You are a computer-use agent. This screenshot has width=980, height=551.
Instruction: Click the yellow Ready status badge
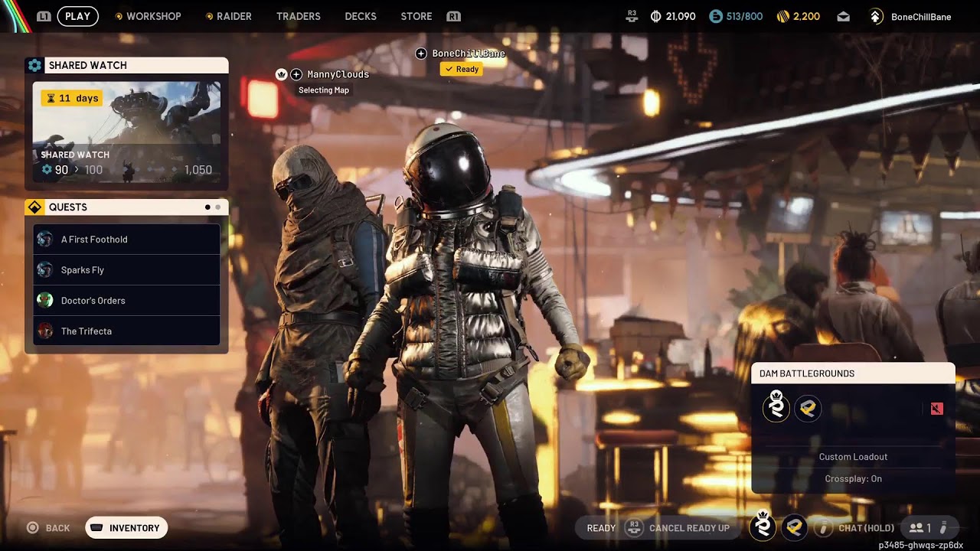(x=461, y=69)
